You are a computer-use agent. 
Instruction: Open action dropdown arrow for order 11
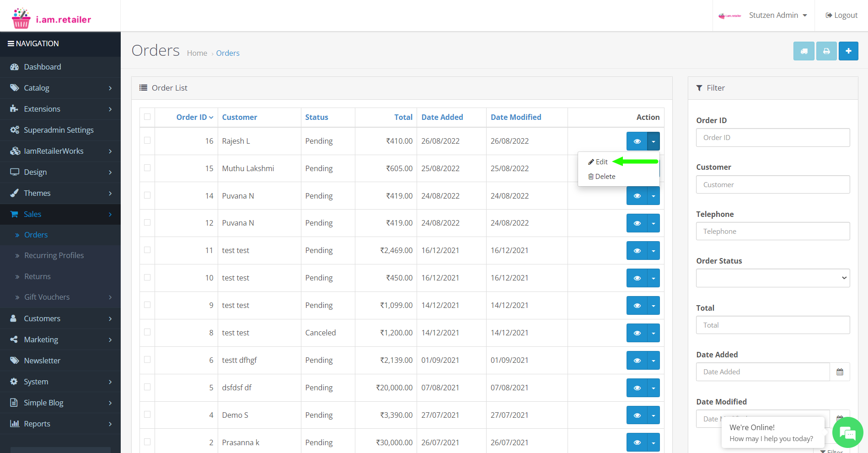coord(654,251)
